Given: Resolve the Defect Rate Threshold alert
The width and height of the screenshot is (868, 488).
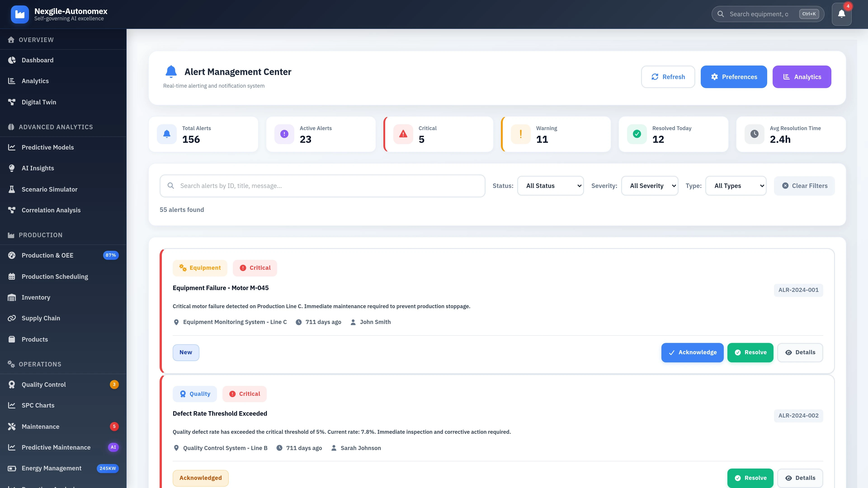Looking at the screenshot, I should click(750, 478).
